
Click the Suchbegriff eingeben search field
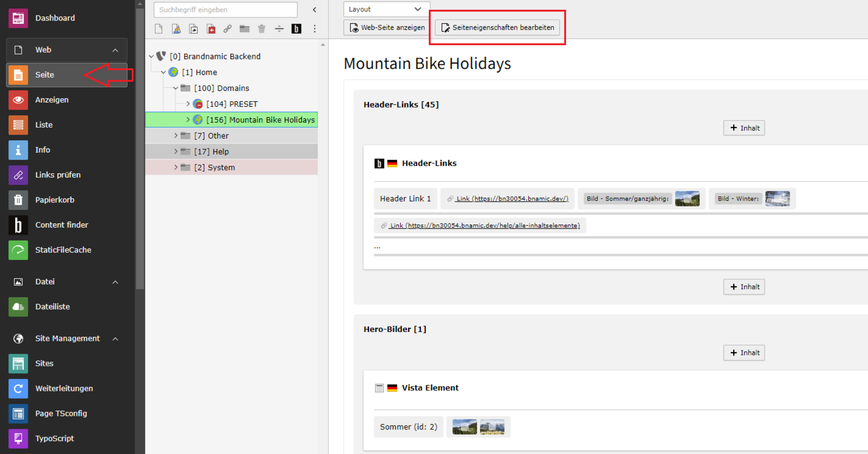click(x=225, y=10)
